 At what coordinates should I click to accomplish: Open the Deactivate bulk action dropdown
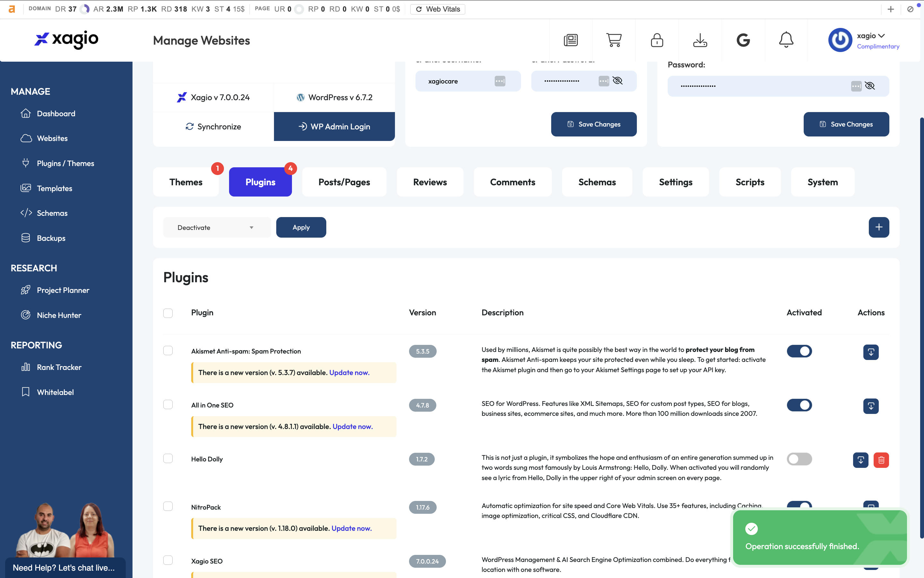click(x=217, y=227)
